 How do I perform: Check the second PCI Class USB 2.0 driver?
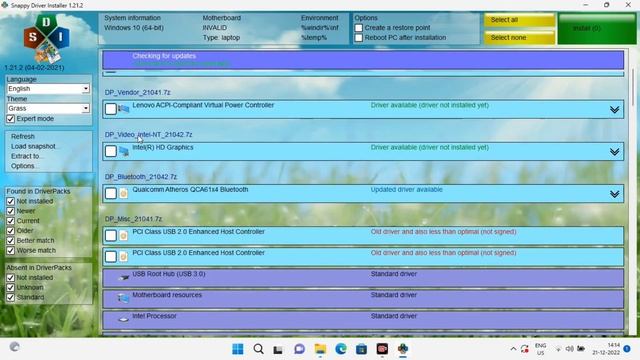coord(111,256)
